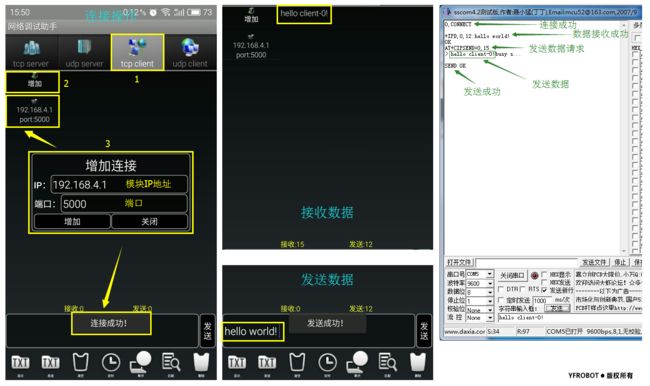Image resolution: width=650 pixels, height=386 pixels.
Task: Click the 1000 ms interval field
Action: pos(542,300)
